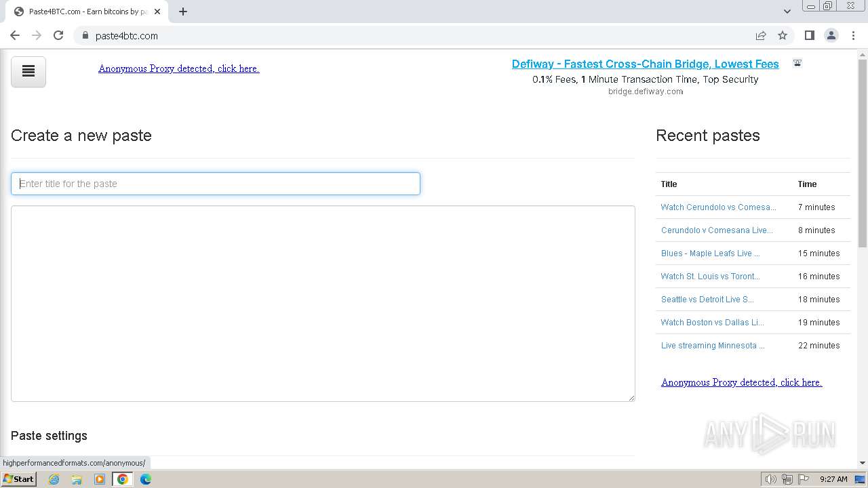Click the '22 minutes' time cell

[818, 346]
